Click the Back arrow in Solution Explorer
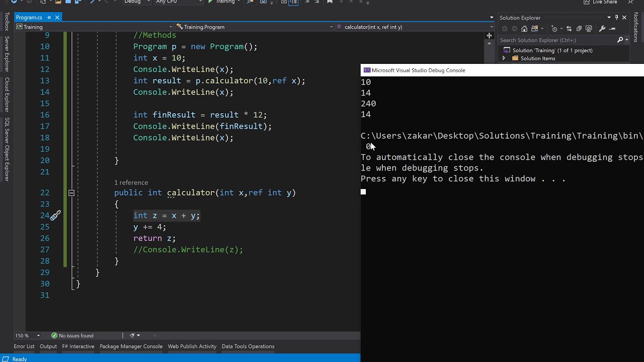Viewport: 644px width, 362px height. point(505,29)
